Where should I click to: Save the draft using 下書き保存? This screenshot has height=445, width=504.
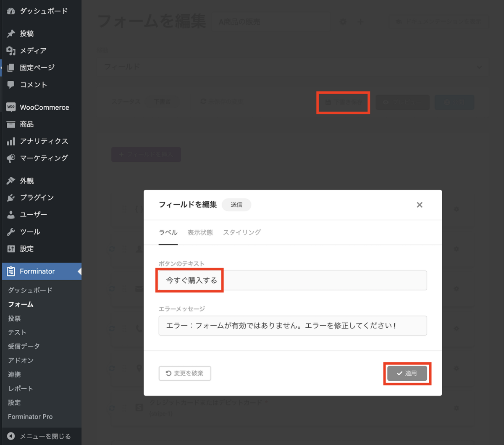(x=343, y=102)
